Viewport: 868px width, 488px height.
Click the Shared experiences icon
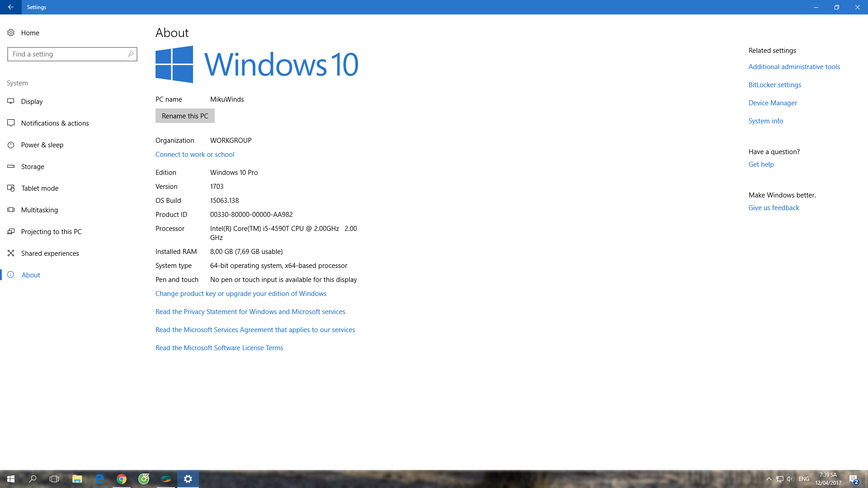tap(11, 253)
